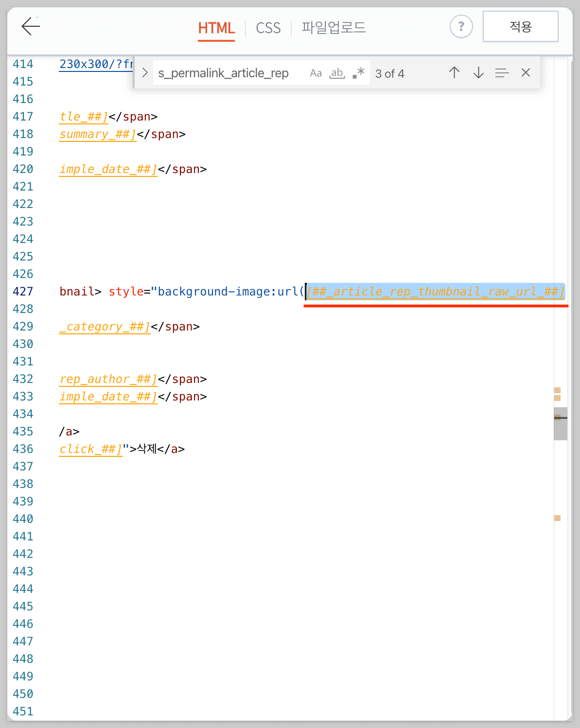Click the 삭제 text on line 436
This screenshot has height=728, width=580.
click(147, 449)
